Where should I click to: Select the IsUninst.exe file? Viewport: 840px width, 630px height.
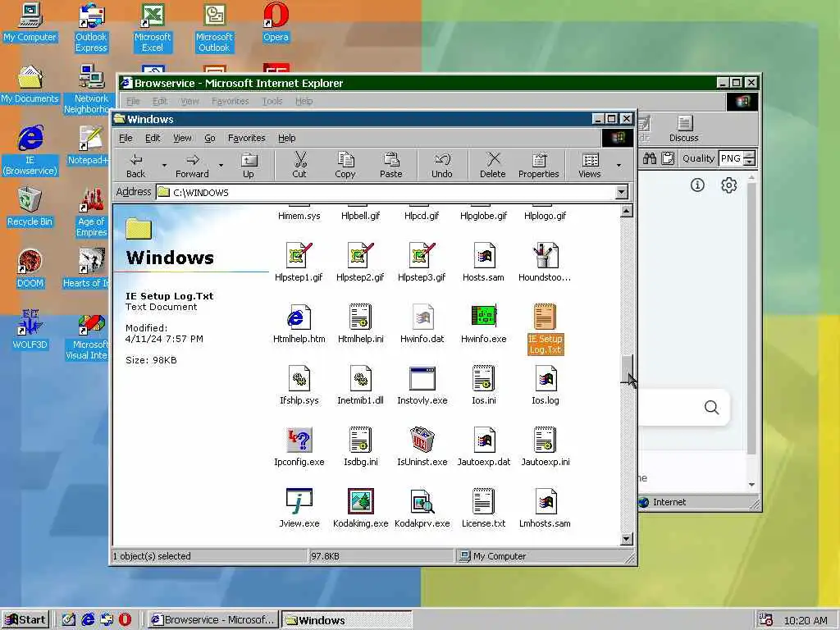(x=422, y=447)
